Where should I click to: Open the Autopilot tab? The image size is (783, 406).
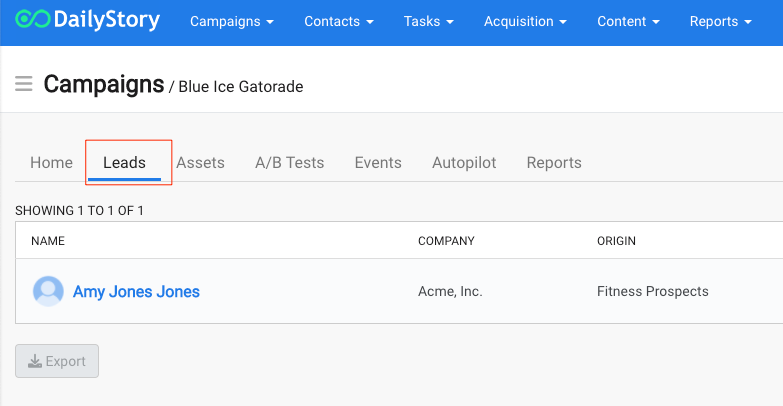tap(464, 163)
